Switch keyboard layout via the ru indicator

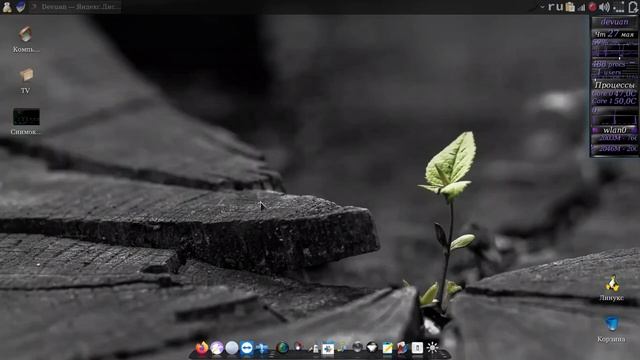click(556, 7)
